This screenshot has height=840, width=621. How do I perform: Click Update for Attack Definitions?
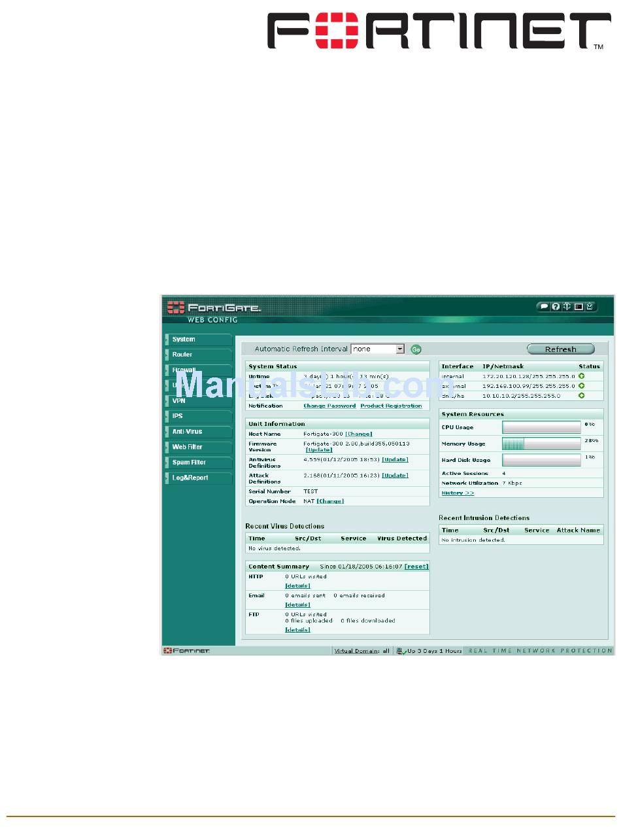pos(395,476)
